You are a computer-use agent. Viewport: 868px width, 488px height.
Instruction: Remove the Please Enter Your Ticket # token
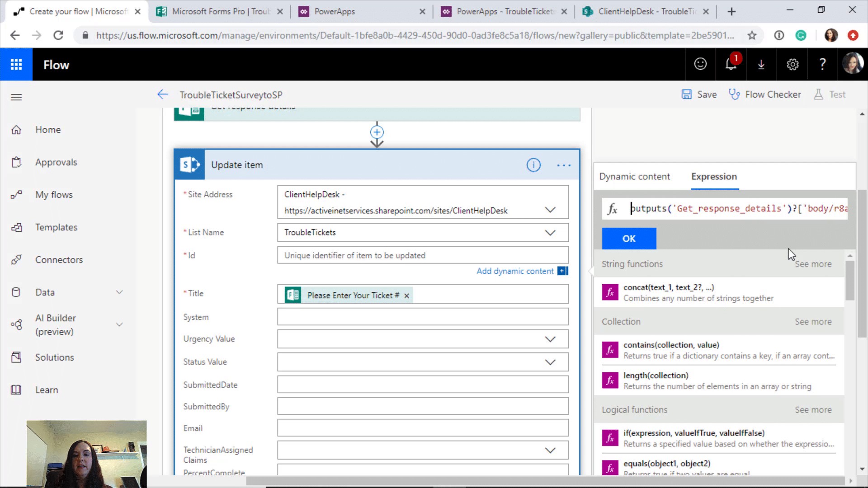tap(407, 296)
